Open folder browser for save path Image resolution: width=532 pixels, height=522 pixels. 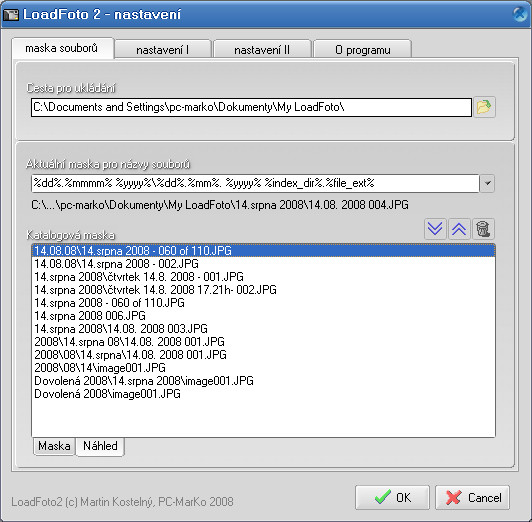coord(484,107)
